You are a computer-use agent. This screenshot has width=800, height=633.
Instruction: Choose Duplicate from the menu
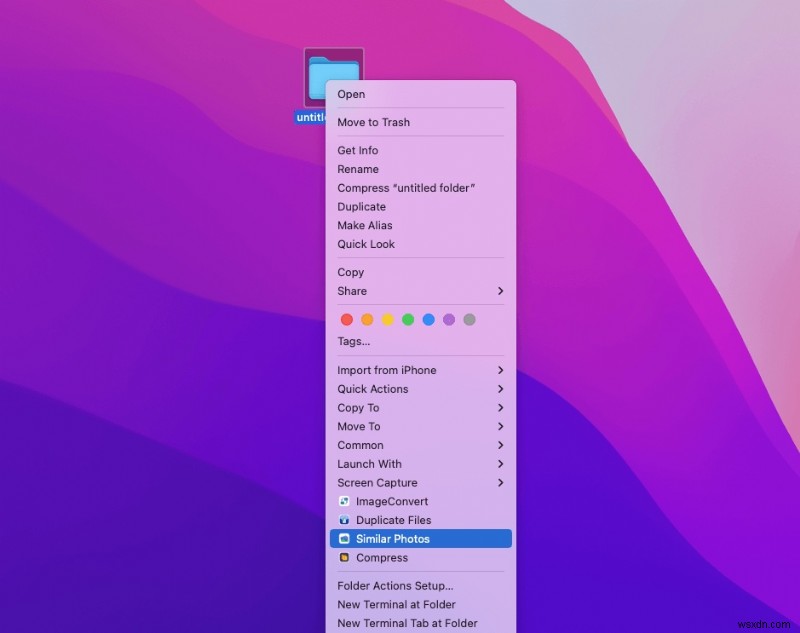tap(420, 207)
